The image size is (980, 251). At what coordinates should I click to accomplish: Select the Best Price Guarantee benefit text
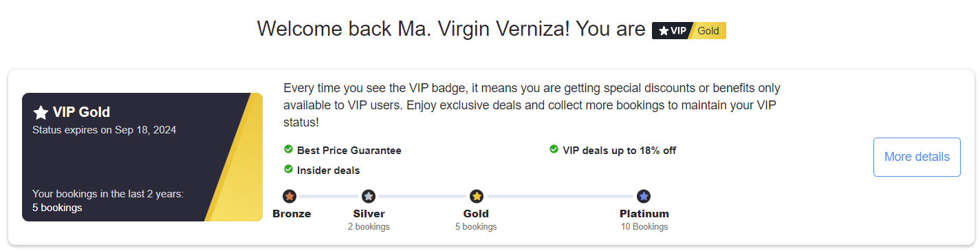(x=349, y=150)
